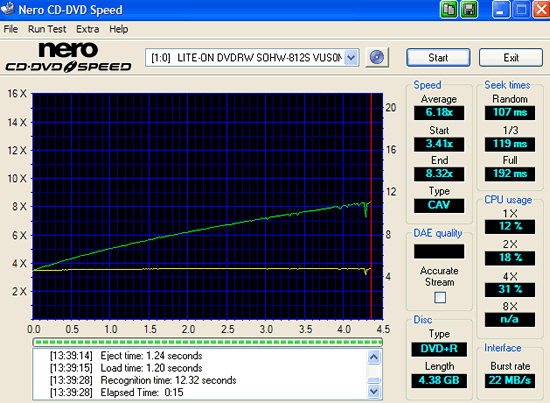550x403 pixels.
Task: Click the Elapsed Time log entry
Action: pyautogui.click(x=117, y=392)
